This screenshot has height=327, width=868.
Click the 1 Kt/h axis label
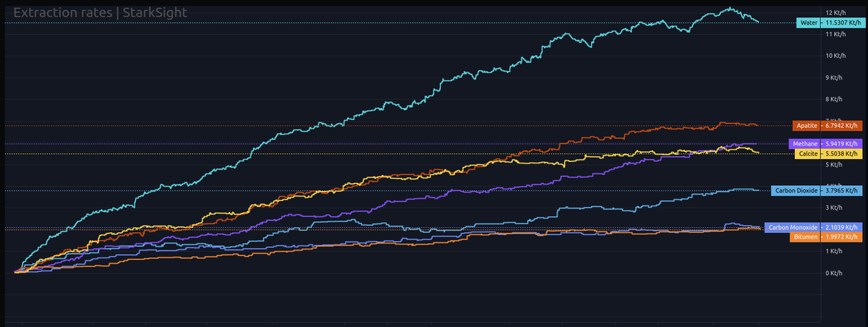(x=835, y=251)
